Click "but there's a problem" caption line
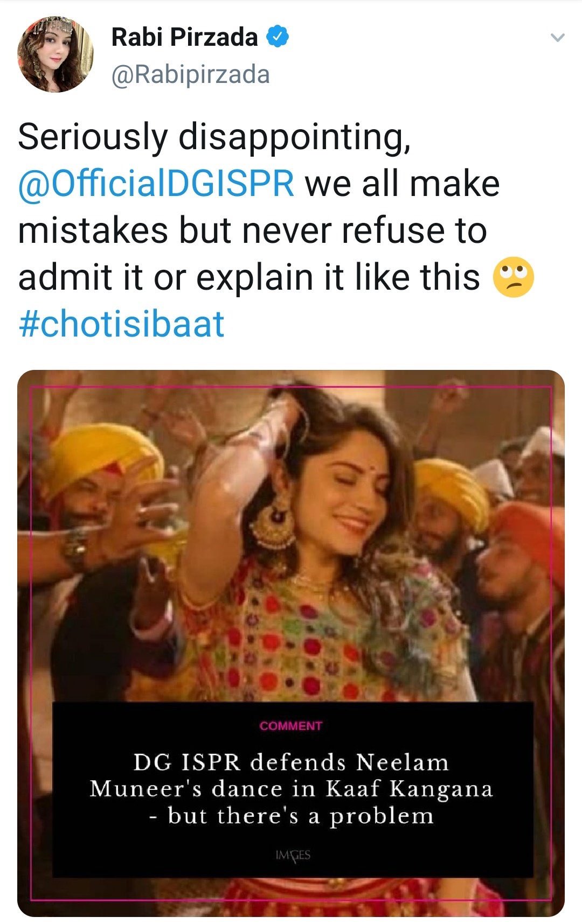This screenshot has height=924, width=582. 301,816
